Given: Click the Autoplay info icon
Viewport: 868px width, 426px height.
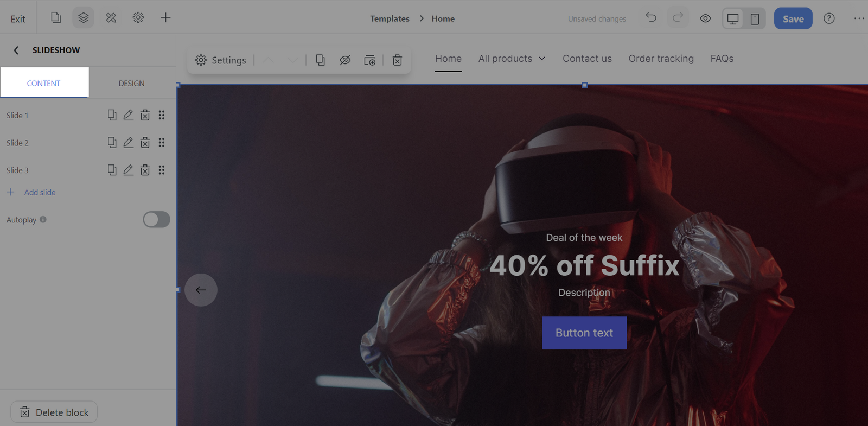Looking at the screenshot, I should click(43, 219).
